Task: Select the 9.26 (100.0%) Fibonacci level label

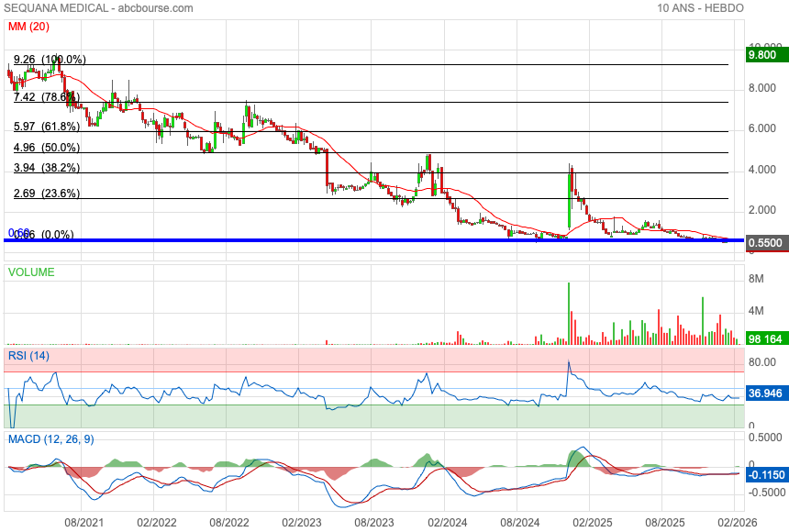Action: 50,60
